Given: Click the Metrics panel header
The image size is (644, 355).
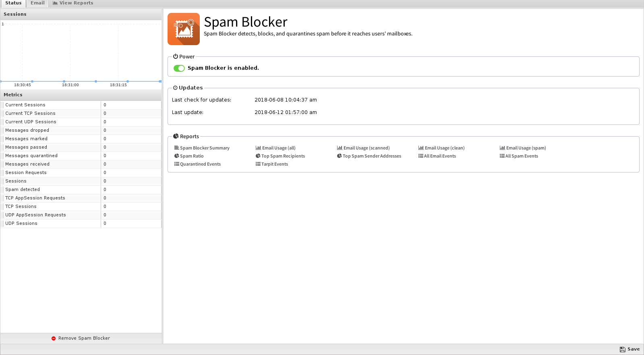Looking at the screenshot, I should coord(81,95).
